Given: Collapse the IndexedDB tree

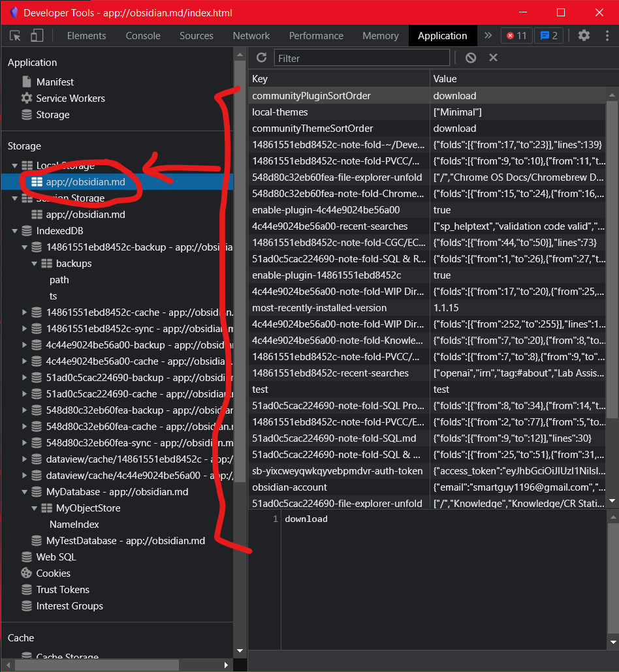Looking at the screenshot, I should coord(14,230).
